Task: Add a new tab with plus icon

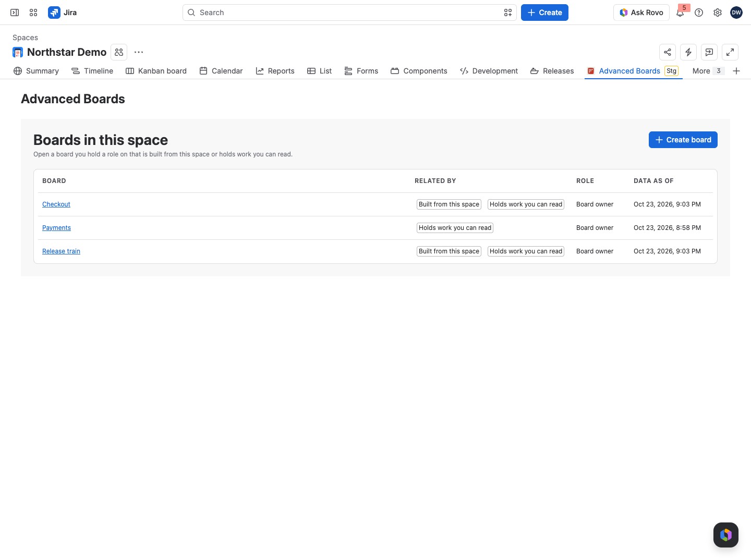Action: [x=736, y=71]
